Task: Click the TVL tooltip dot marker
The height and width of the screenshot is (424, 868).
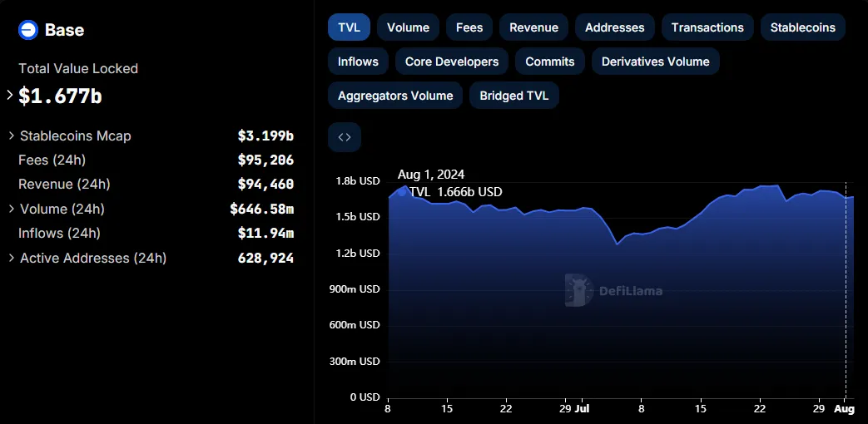Action: point(402,192)
